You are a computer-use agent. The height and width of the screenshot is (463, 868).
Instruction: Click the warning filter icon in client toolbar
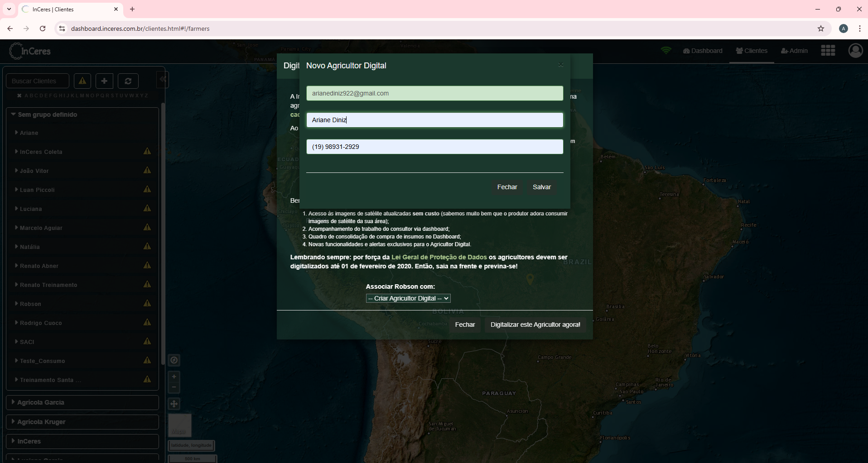point(82,81)
